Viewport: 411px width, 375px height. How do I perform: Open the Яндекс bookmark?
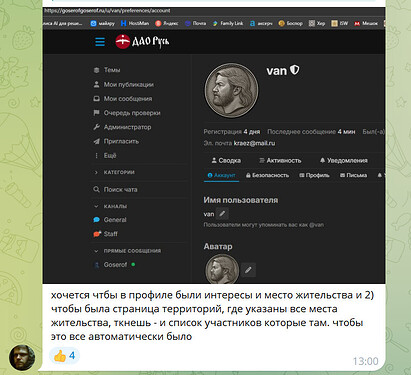[x=167, y=23]
